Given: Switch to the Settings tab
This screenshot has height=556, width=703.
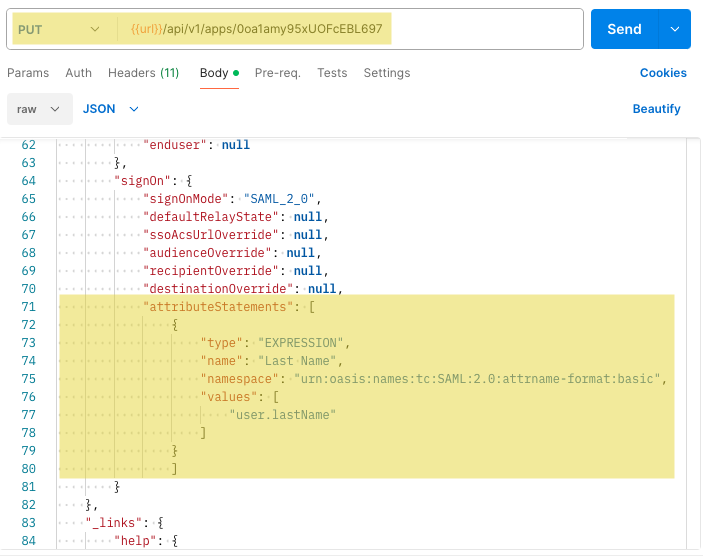Looking at the screenshot, I should click(386, 73).
